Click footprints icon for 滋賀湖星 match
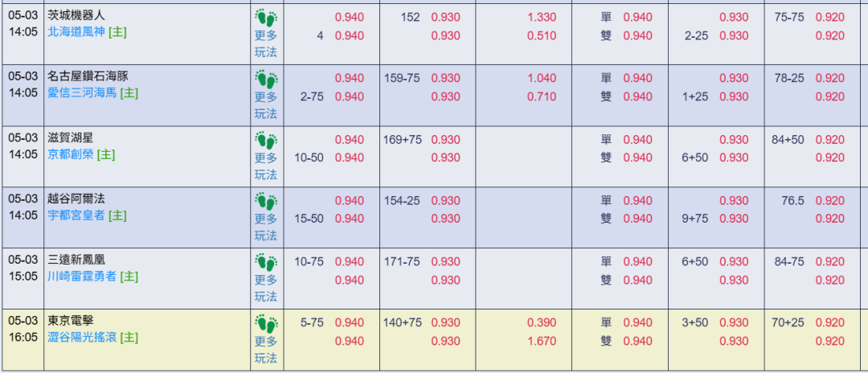 (266, 140)
